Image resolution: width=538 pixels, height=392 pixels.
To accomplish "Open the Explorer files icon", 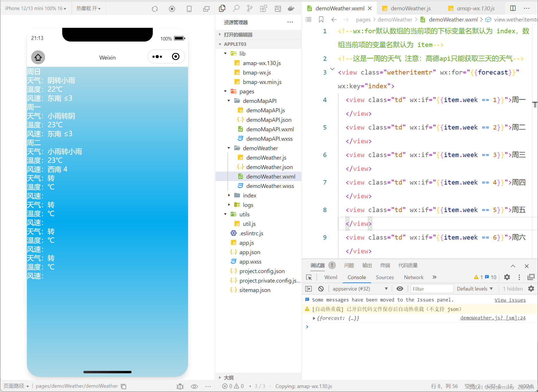I will (222, 8).
